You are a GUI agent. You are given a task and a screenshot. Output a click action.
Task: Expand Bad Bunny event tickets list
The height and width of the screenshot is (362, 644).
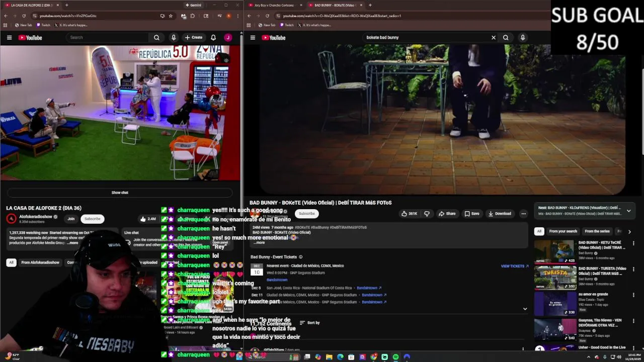(x=525, y=309)
